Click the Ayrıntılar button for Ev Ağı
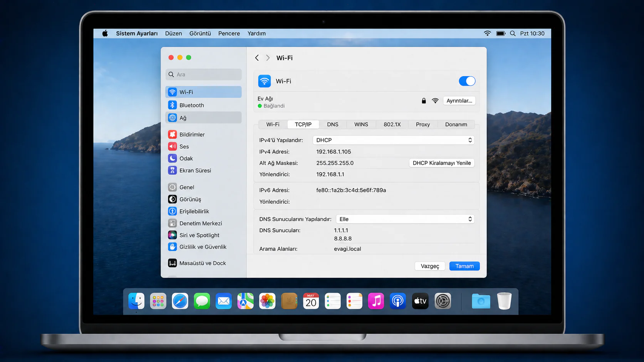Screen dimensions: 644x362 [459, 100]
